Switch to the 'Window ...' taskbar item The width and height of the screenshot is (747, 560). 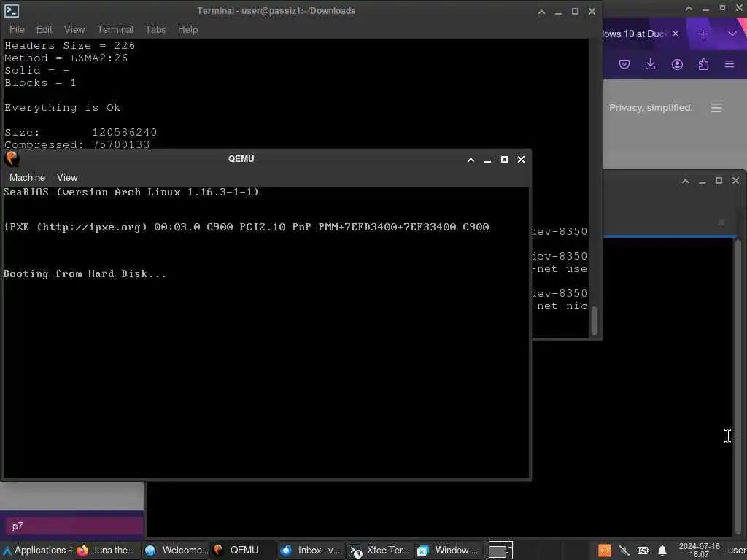[449, 551]
